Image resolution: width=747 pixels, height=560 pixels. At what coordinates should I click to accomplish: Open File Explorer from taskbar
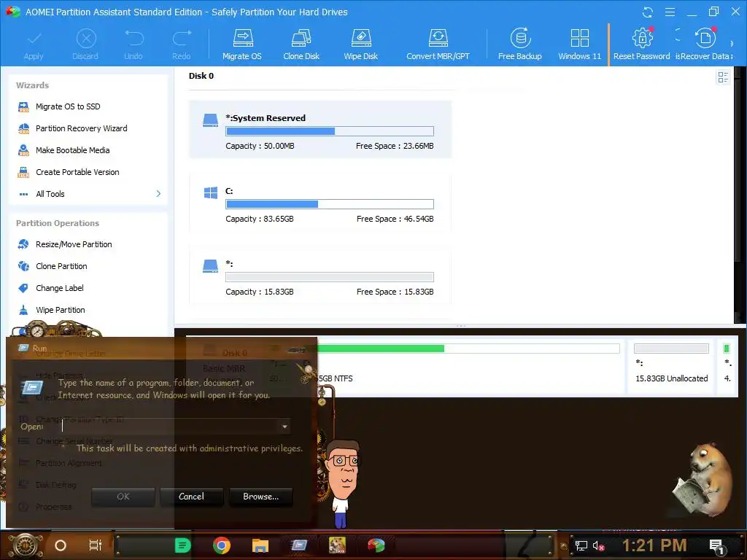tap(260, 545)
